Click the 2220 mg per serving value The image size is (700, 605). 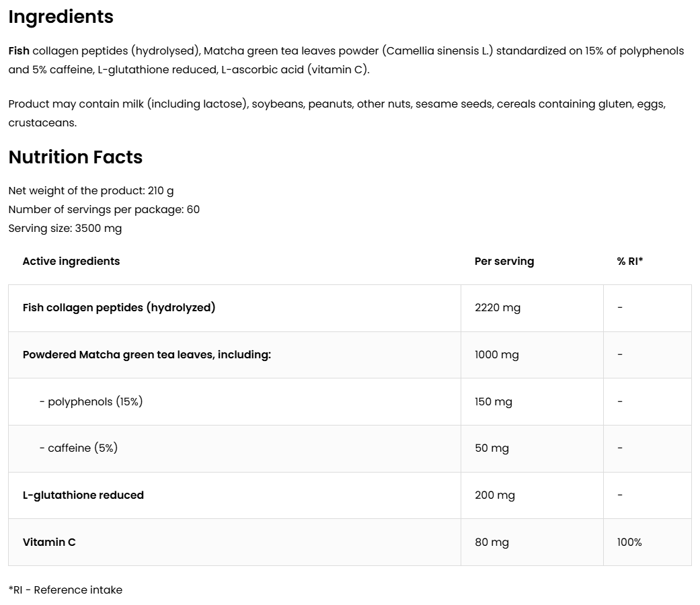(498, 308)
